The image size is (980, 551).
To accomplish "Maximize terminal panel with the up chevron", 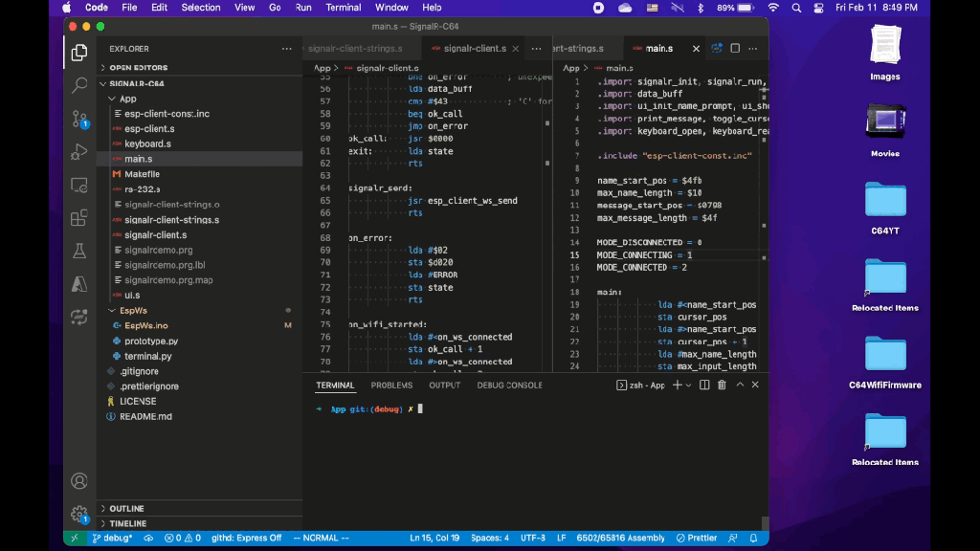I will pyautogui.click(x=739, y=386).
